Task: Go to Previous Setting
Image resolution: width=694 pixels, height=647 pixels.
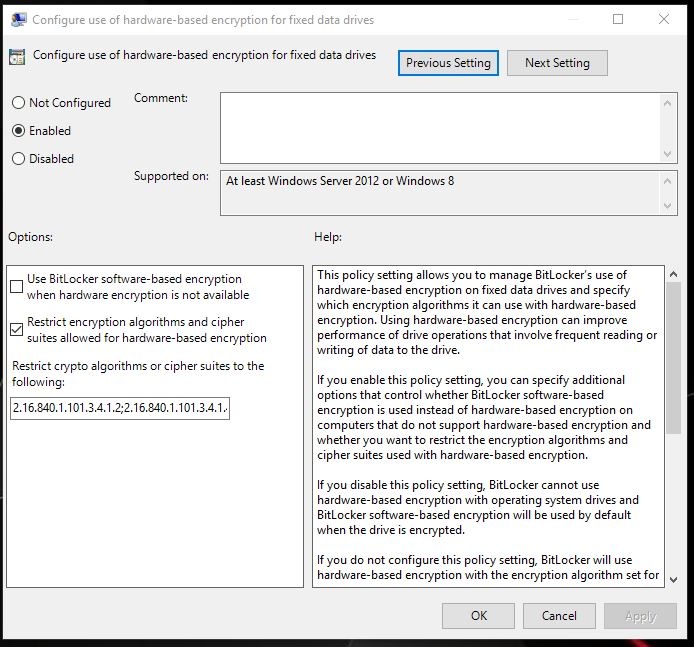Action: (448, 63)
